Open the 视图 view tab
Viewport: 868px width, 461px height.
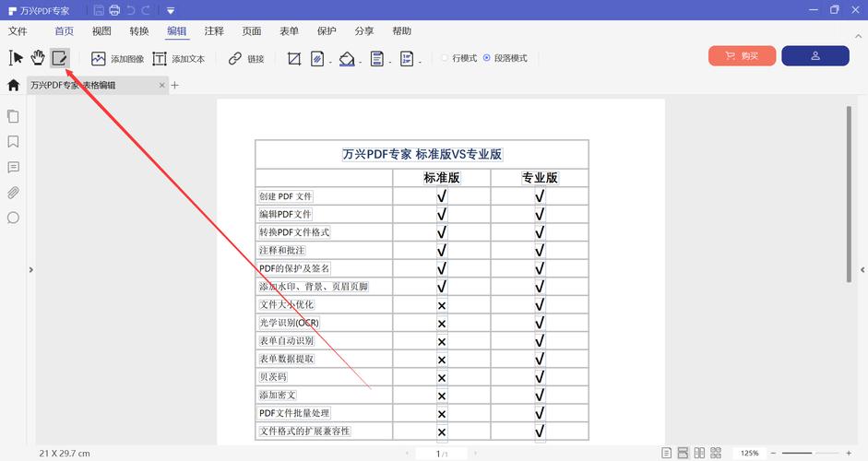click(x=101, y=31)
